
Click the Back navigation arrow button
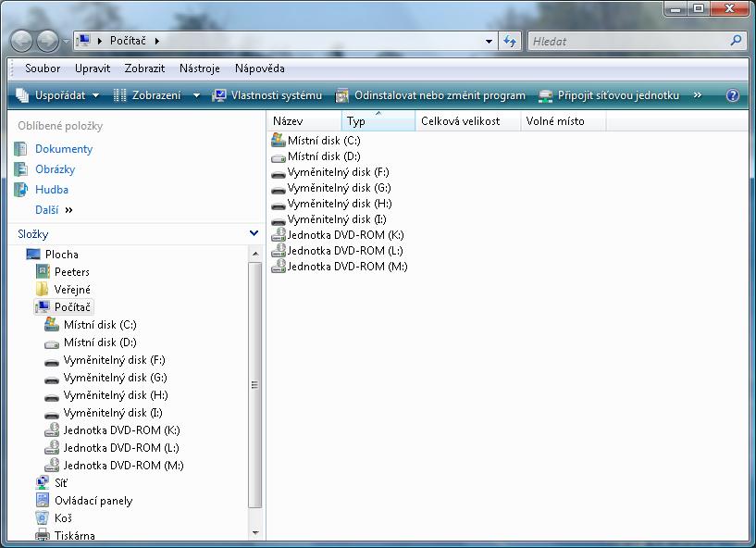tap(22, 41)
